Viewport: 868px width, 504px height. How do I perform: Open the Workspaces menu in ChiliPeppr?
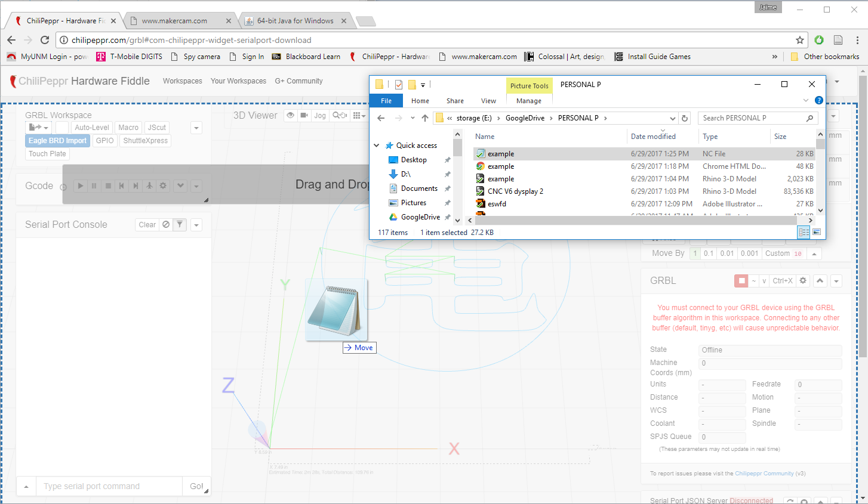[183, 81]
